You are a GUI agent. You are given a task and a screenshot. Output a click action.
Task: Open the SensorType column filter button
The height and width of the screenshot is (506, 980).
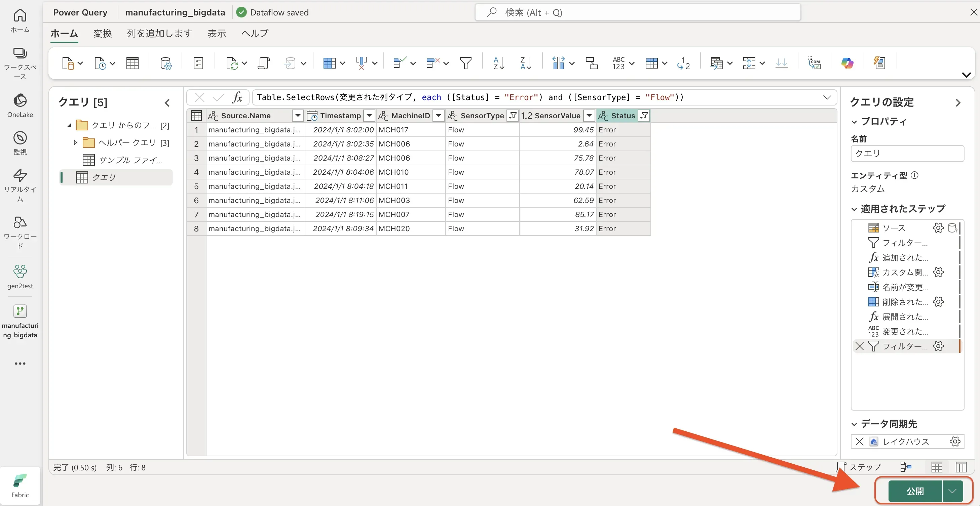(513, 116)
